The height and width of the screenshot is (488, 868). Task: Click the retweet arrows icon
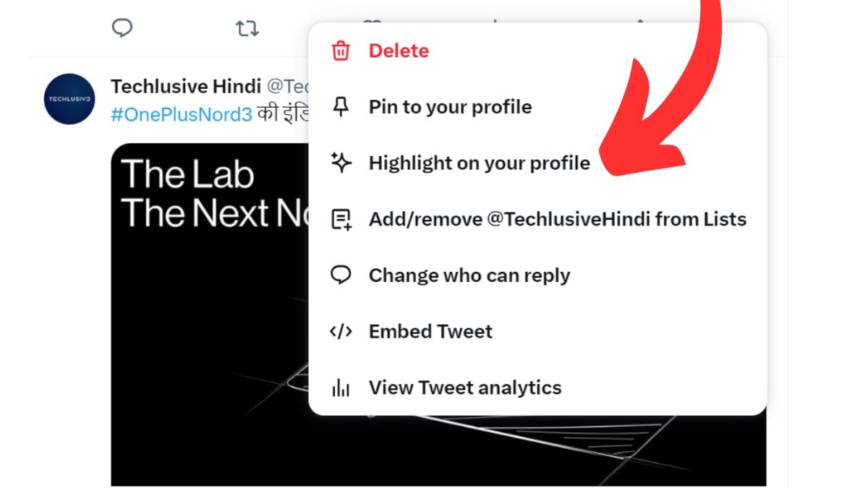tap(247, 28)
